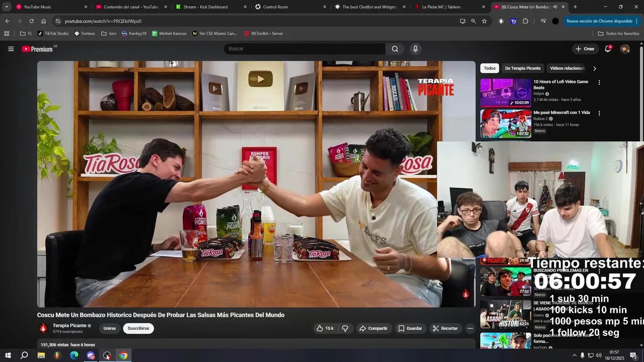Viewport: 644px width, 362px height.
Task: Click the zoom magnifier in address bar
Action: [x=473, y=21]
